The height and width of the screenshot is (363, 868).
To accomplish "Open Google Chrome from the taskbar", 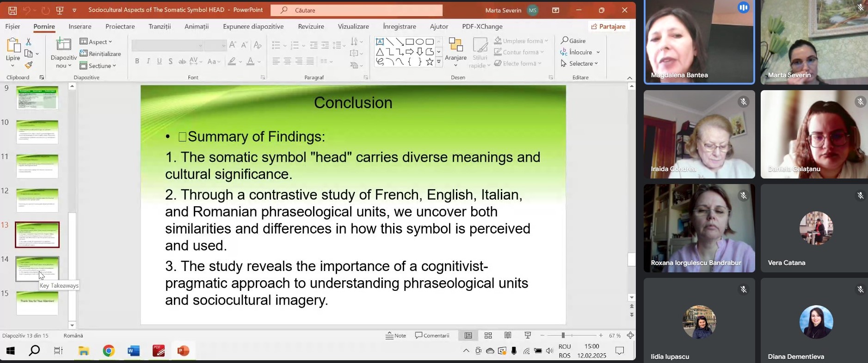I will pos(109,351).
